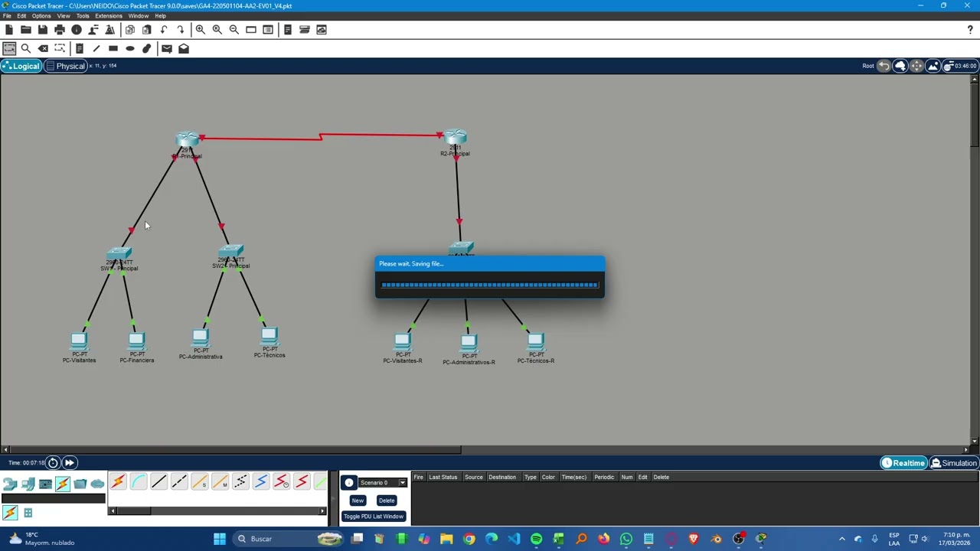Image resolution: width=980 pixels, height=551 pixels.
Task: Open the File menu
Action: pyautogui.click(x=7, y=15)
